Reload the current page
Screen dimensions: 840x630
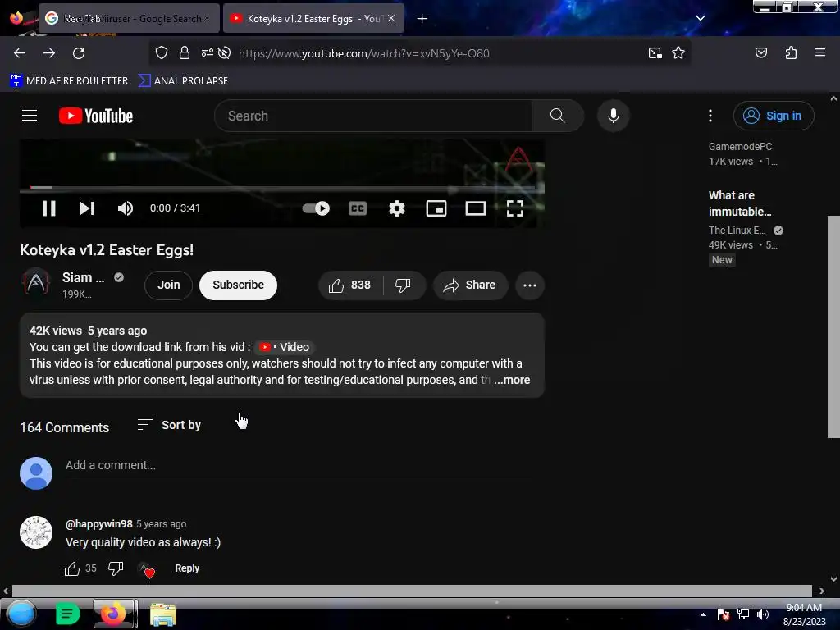coord(79,53)
